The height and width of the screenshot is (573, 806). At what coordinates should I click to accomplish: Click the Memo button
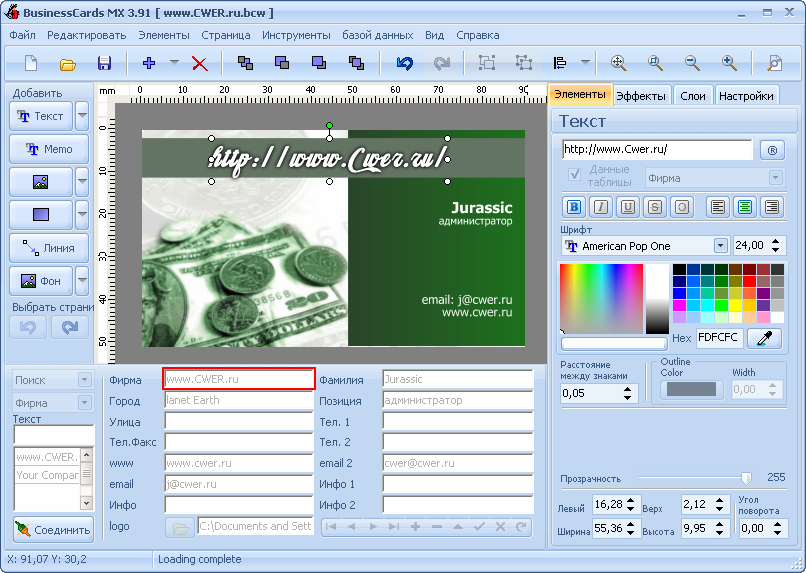point(49,149)
